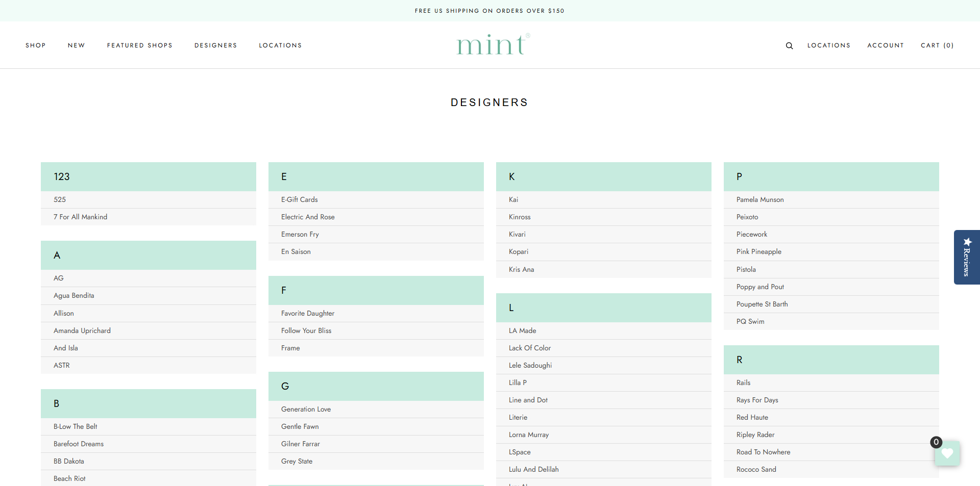This screenshot has width=980, height=486.
Task: Open LOCATIONS beside the search icon
Action: (x=829, y=45)
